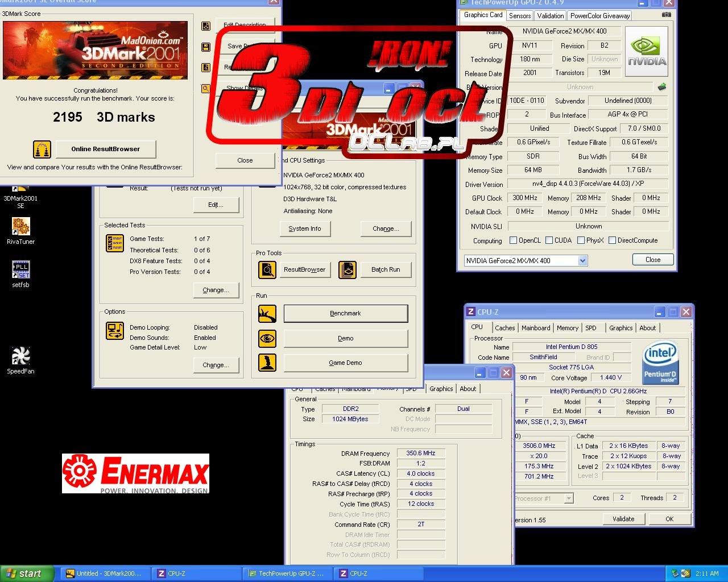Click the Save Project floppy icon
Screen dimensions: 728x582
tap(206, 47)
